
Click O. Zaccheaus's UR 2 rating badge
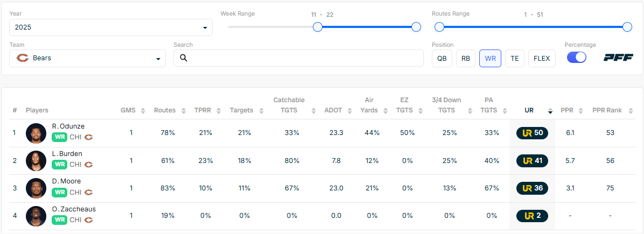[532, 216]
